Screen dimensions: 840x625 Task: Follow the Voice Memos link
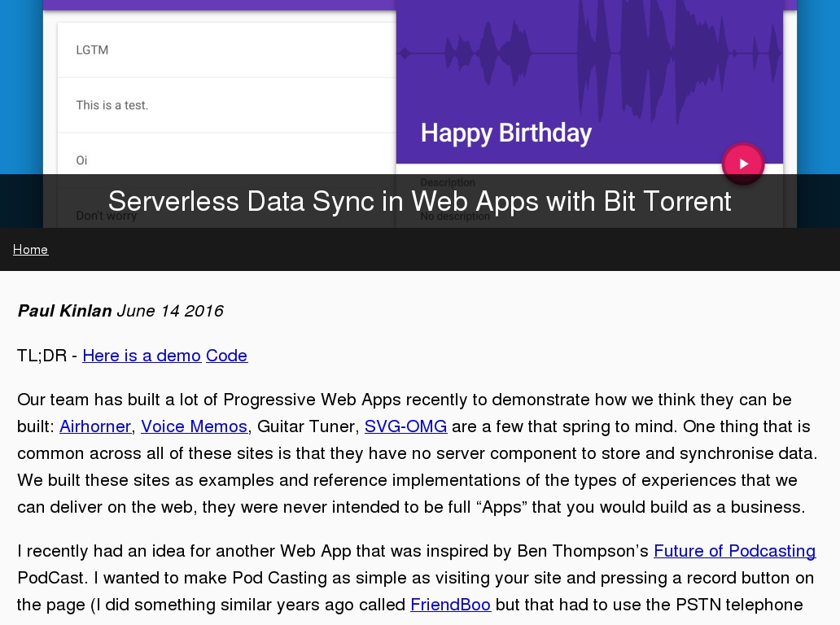coord(194,426)
